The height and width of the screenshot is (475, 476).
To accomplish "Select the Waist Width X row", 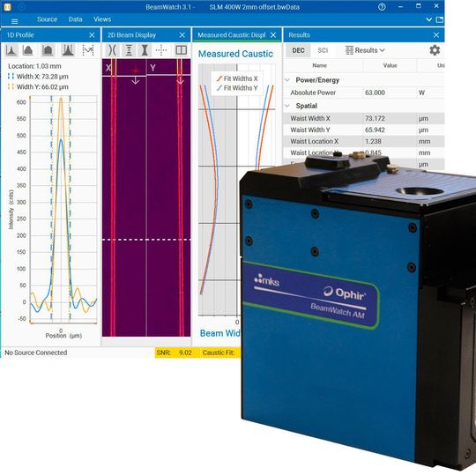I will tap(363, 119).
